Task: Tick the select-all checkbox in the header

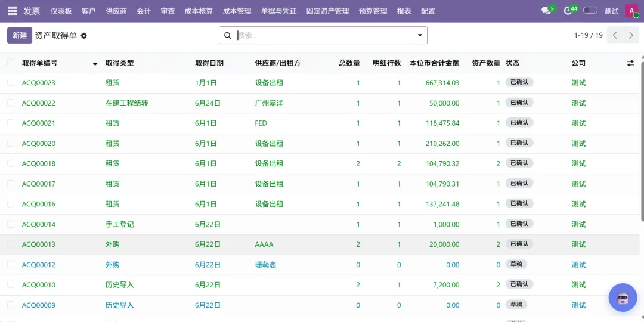Action: tap(11, 63)
